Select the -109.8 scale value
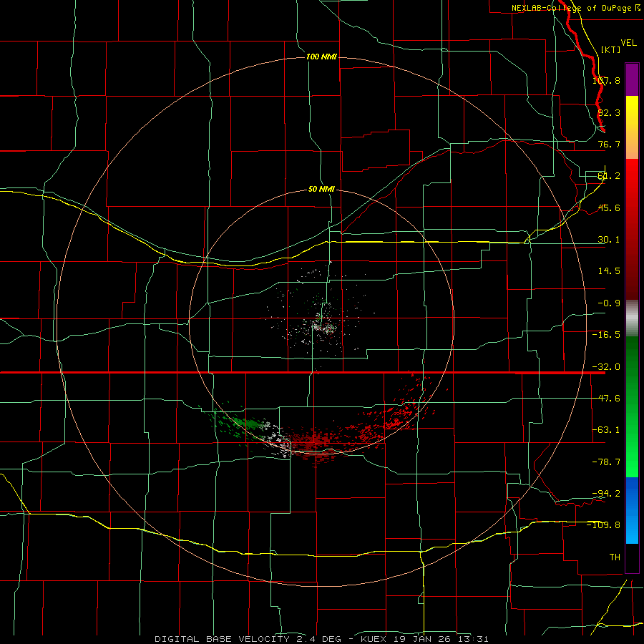This screenshot has height=644, width=644. point(603,525)
